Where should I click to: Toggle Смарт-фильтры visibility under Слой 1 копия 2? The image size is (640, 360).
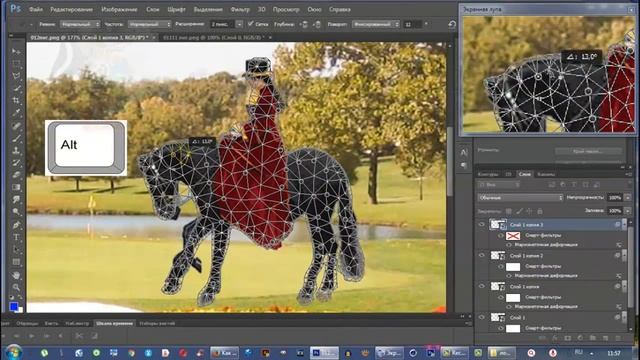pos(500,267)
